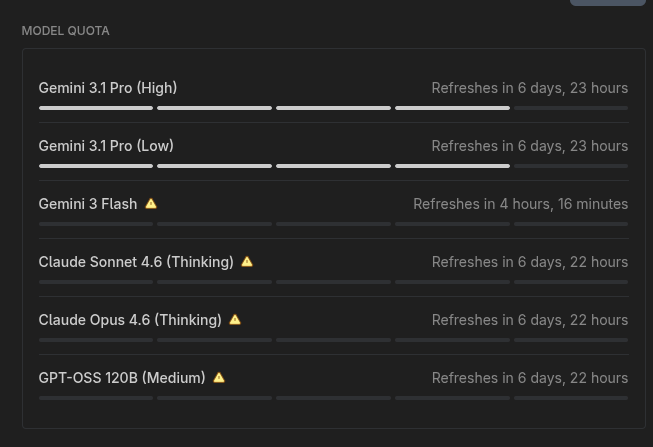Click the GPT-OSS 120B refresh time text

[x=529, y=378]
